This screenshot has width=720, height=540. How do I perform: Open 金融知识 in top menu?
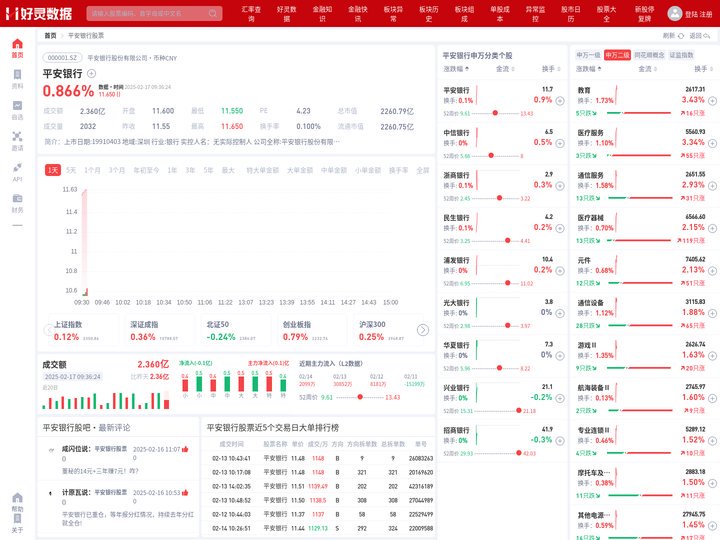point(322,14)
